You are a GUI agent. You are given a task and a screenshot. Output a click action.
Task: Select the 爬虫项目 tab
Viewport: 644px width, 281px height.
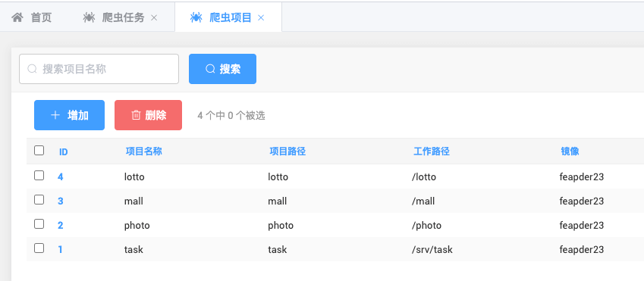tap(228, 17)
